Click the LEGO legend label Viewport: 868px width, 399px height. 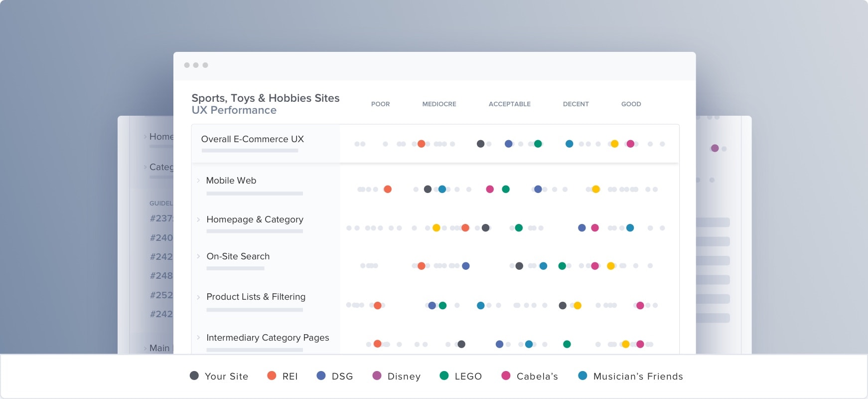468,377
